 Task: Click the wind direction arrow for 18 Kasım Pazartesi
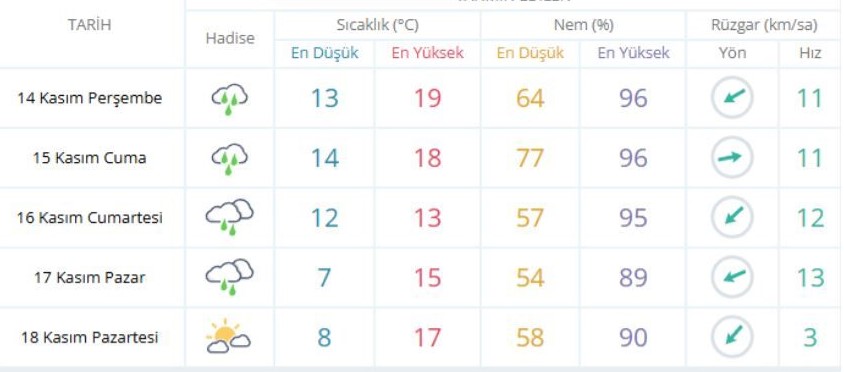[x=732, y=337]
